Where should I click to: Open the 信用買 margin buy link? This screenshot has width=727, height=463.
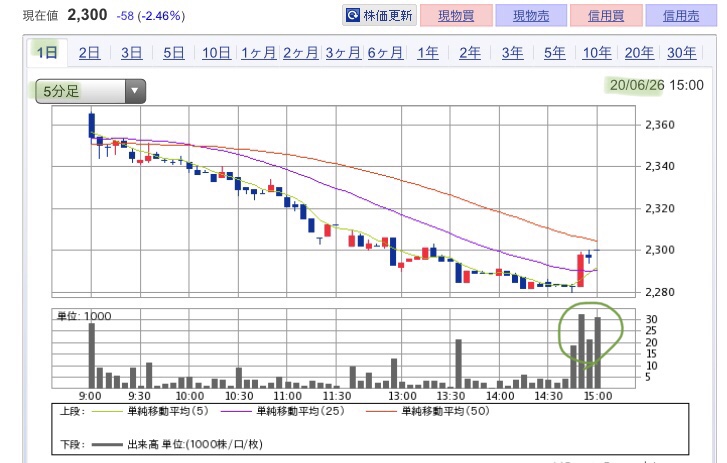606,16
